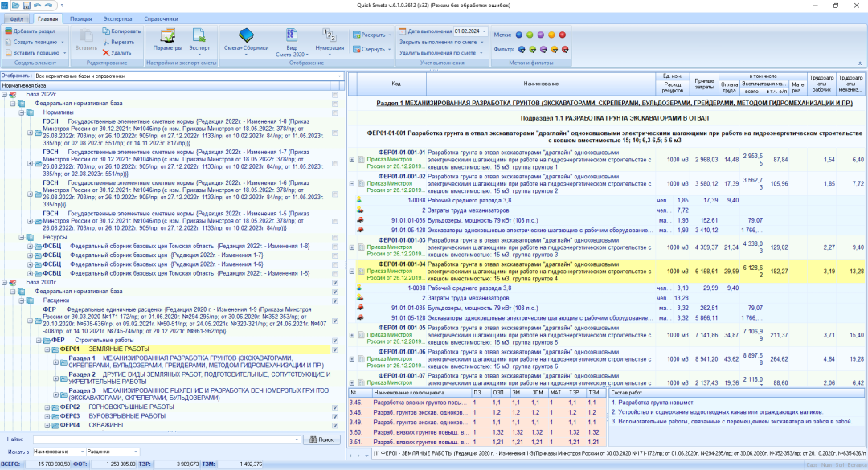The image size is (868, 470).
Task: Collapse the ФЕР01 ЗЕМЛЯНЫЕ РАБОТЫ node
Action: point(47,349)
